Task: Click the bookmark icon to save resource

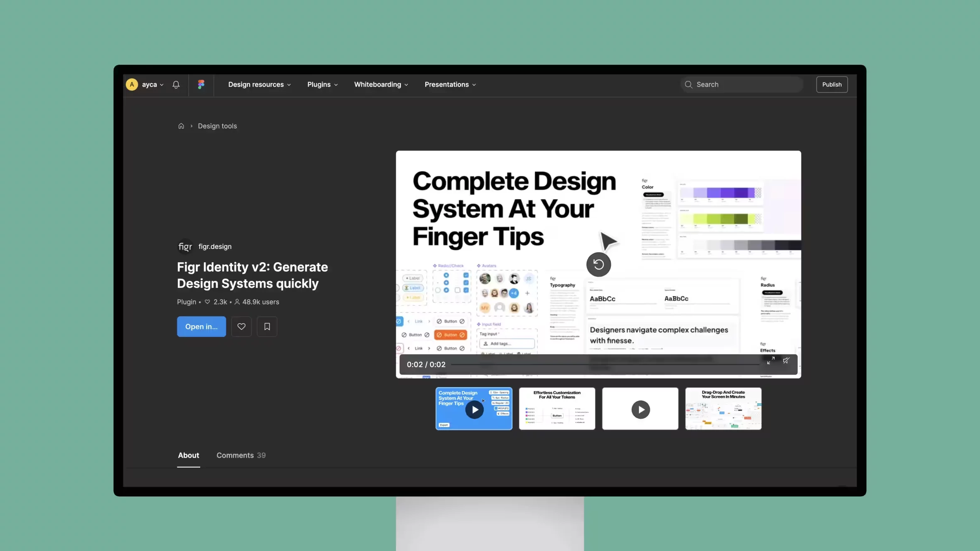Action: point(267,326)
